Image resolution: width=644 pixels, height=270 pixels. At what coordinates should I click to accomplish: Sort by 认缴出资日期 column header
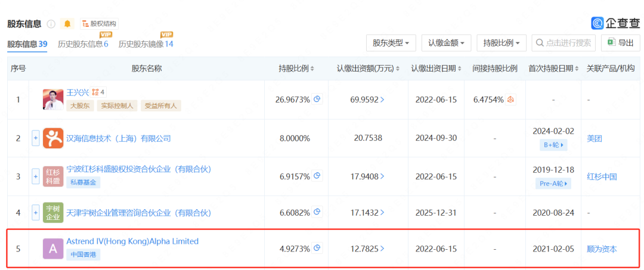tap(438, 69)
